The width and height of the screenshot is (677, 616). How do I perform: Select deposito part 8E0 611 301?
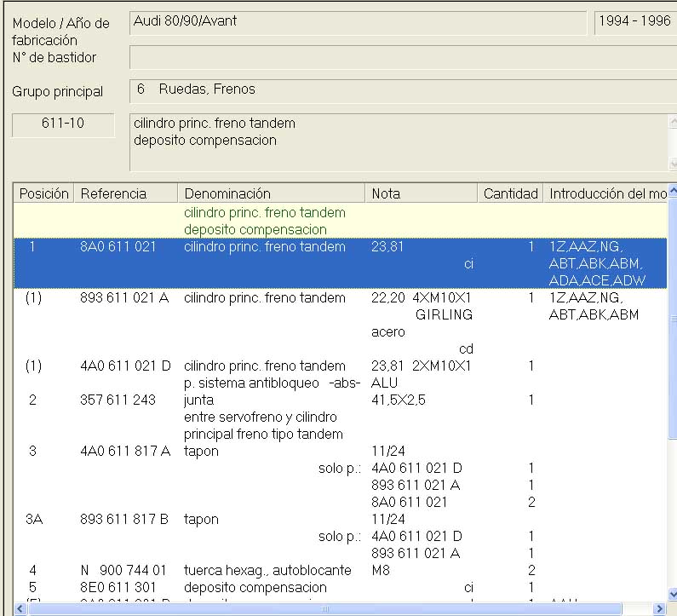[x=118, y=587]
